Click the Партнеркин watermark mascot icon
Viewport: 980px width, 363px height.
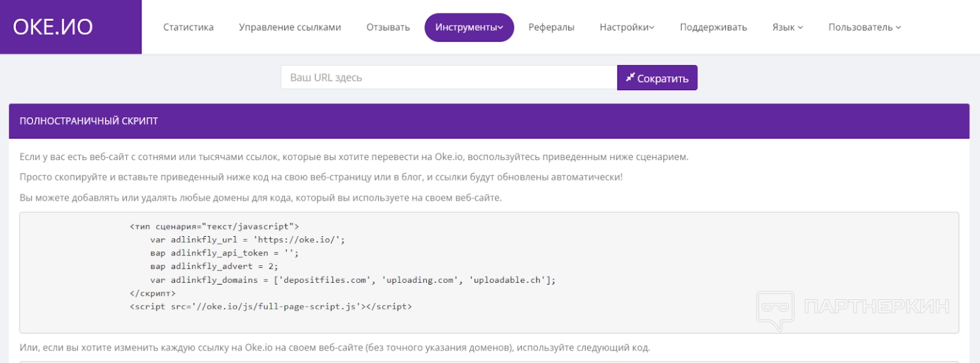775,309
